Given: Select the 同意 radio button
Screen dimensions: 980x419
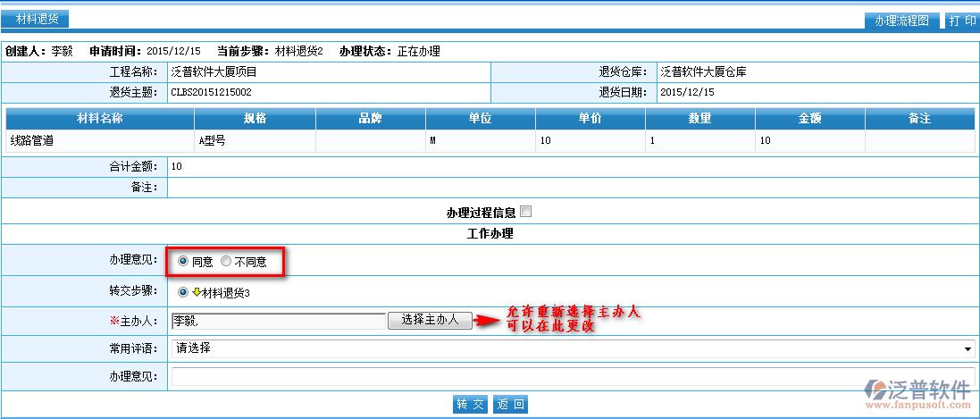Looking at the screenshot, I should (x=183, y=262).
